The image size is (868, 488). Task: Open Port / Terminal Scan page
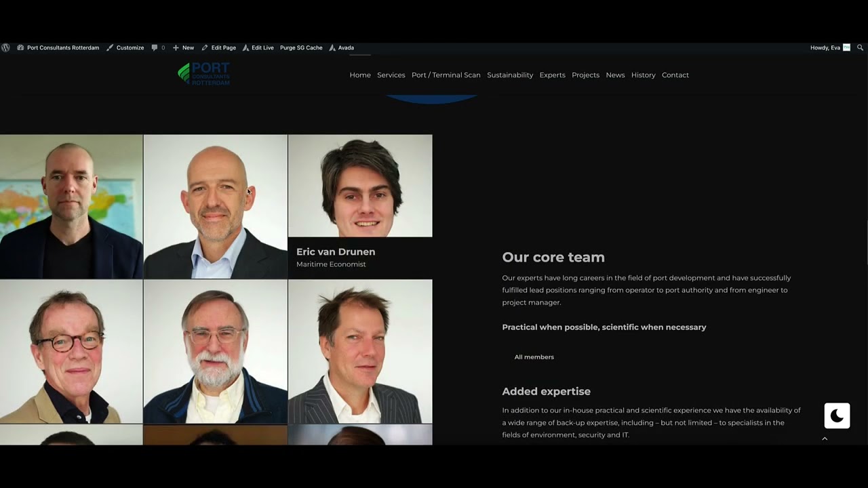446,75
